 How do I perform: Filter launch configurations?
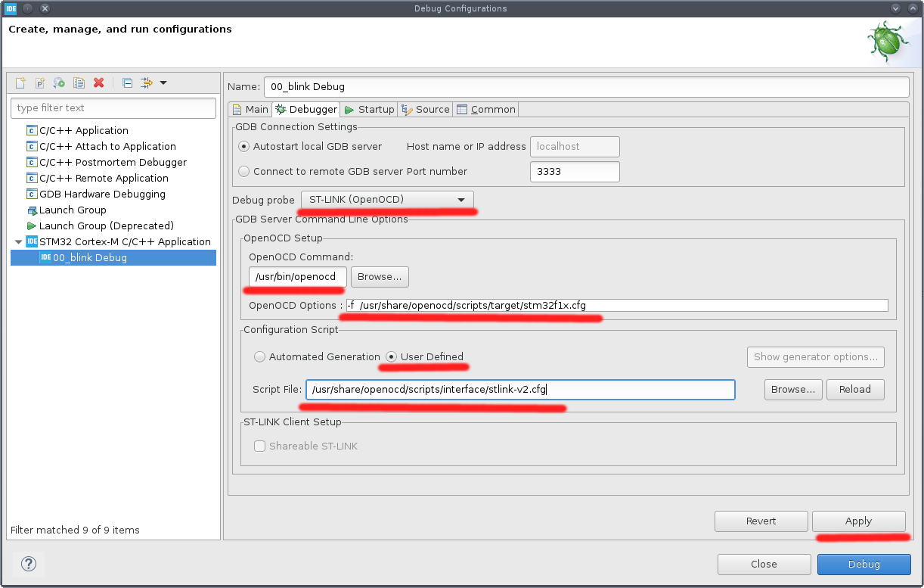pos(113,108)
